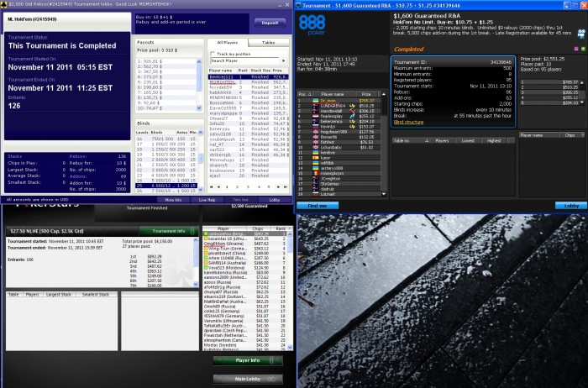The image size is (588, 388).
Task: Select player MOMOHTEHOK in rank 2 row
Action: pos(248,82)
